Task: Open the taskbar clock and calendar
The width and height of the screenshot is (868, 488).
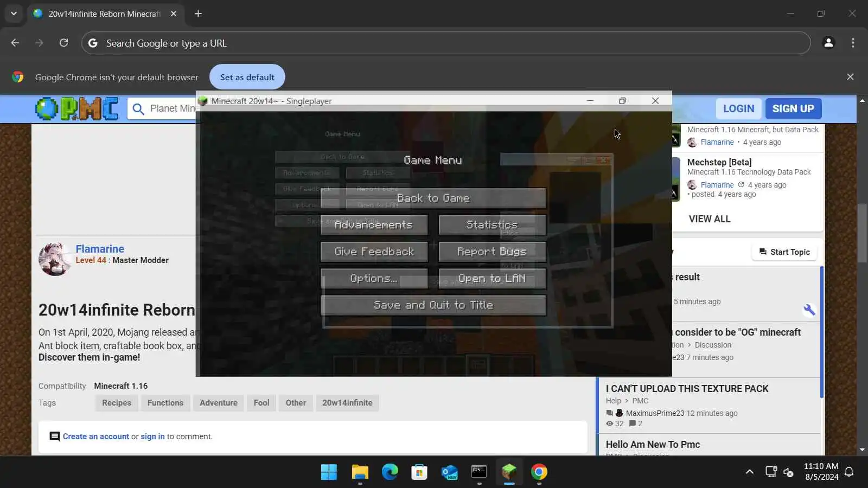Action: tap(821, 472)
